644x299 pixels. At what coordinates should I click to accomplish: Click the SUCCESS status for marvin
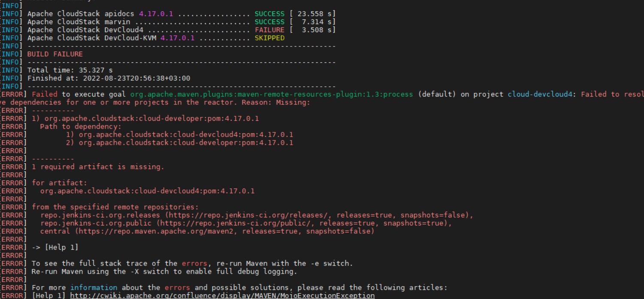[x=269, y=22]
